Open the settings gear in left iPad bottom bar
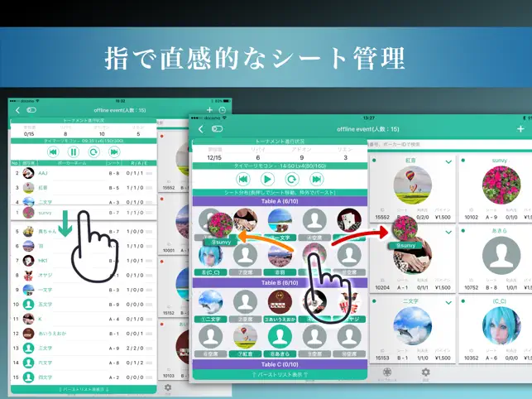 (x=168, y=387)
